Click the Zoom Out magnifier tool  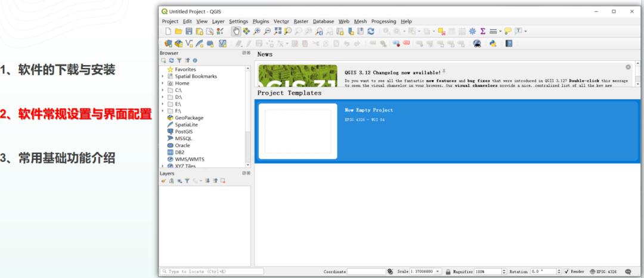click(x=267, y=31)
